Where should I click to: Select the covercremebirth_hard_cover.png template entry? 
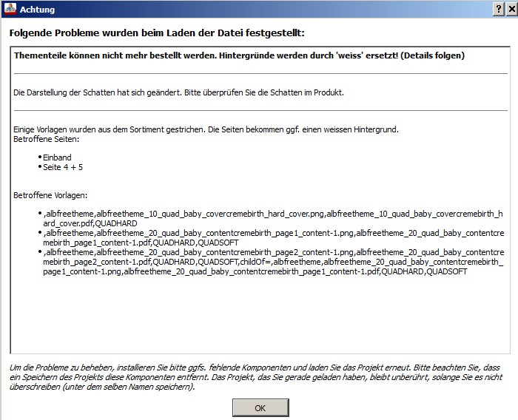[x=273, y=218]
